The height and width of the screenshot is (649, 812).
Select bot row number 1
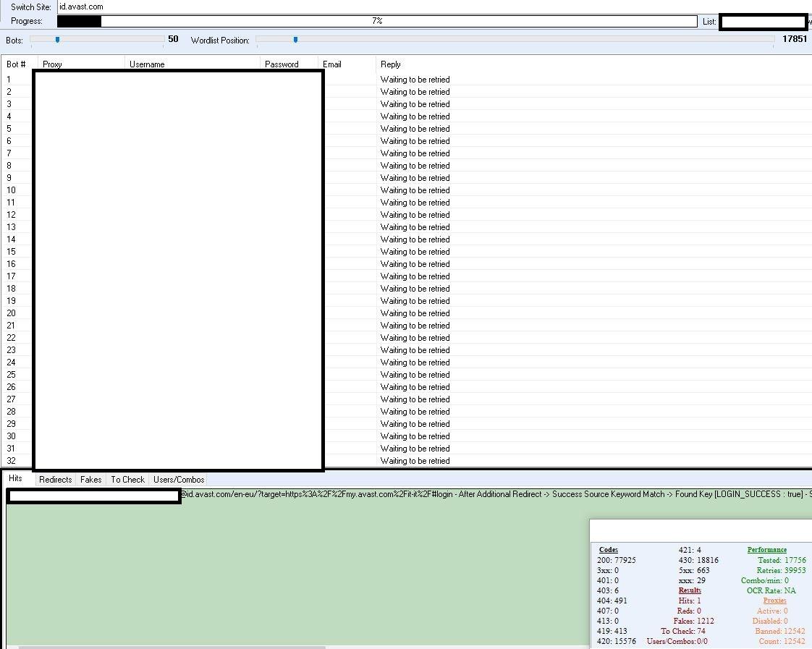[9, 80]
